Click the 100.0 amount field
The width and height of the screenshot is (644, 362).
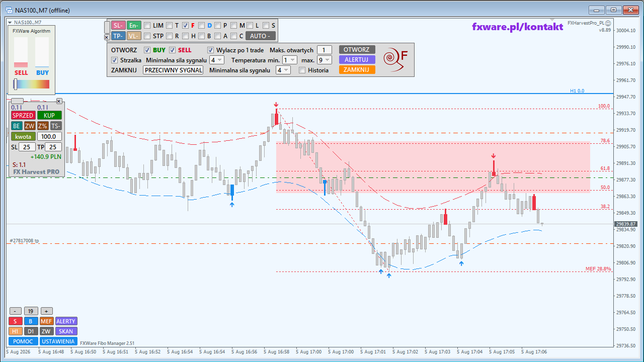point(49,136)
